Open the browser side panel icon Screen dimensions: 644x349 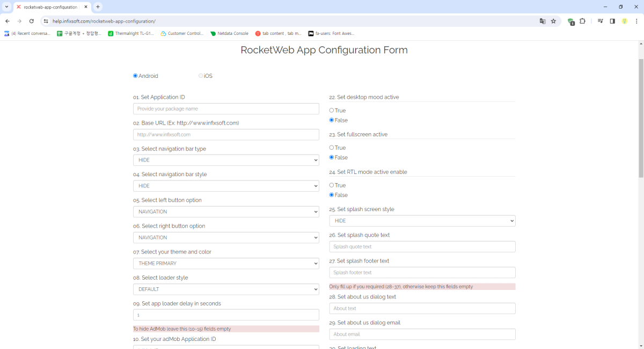612,21
